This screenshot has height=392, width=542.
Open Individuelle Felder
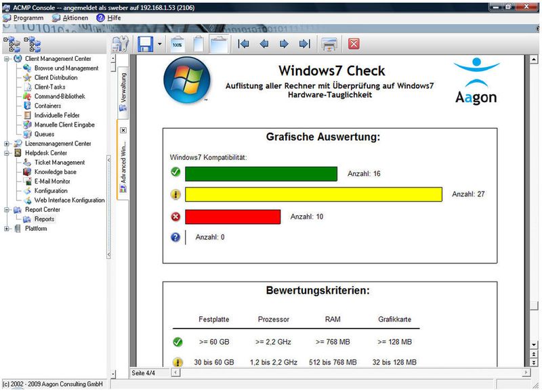point(57,115)
